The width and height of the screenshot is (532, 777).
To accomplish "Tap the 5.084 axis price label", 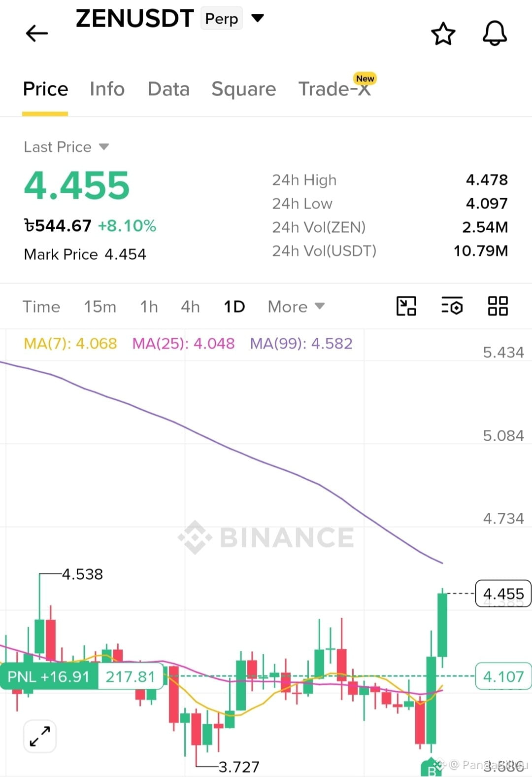I will [x=503, y=436].
